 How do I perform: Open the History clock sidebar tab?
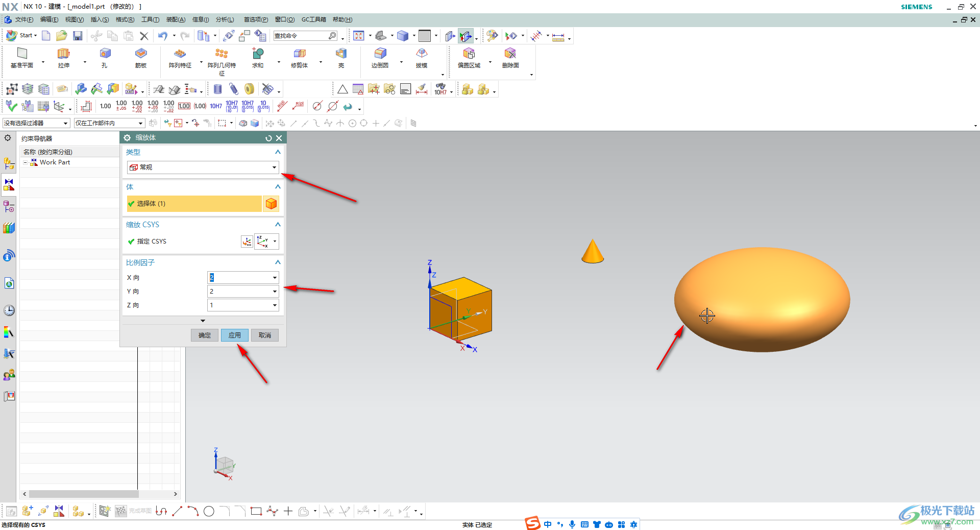[9, 310]
